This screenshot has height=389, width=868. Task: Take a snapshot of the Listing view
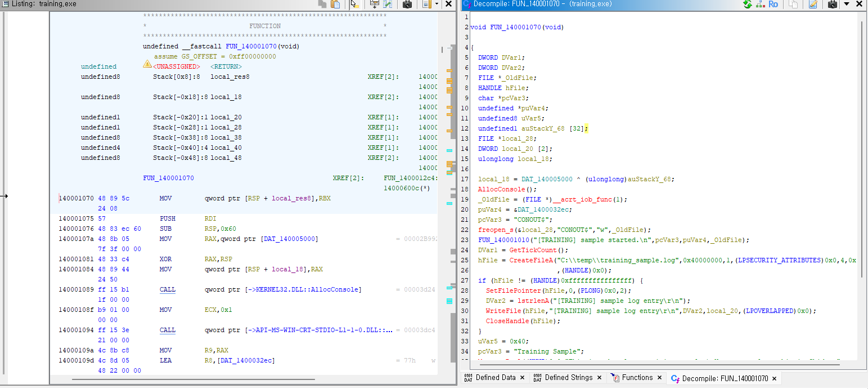408,5
